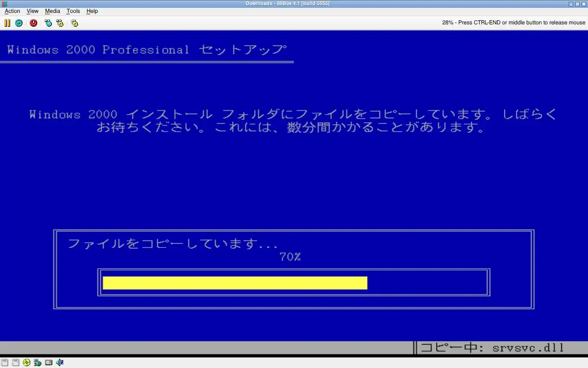This screenshot has width=588, height=368.
Task: Open the Action menu
Action: [12, 11]
